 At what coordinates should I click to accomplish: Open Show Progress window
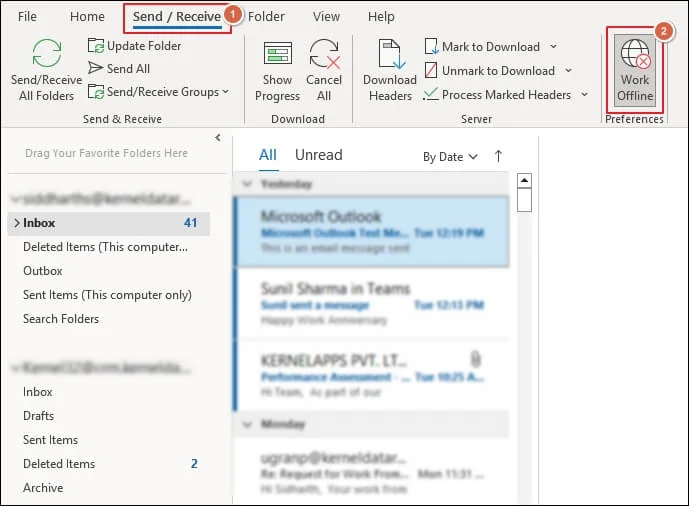click(277, 56)
